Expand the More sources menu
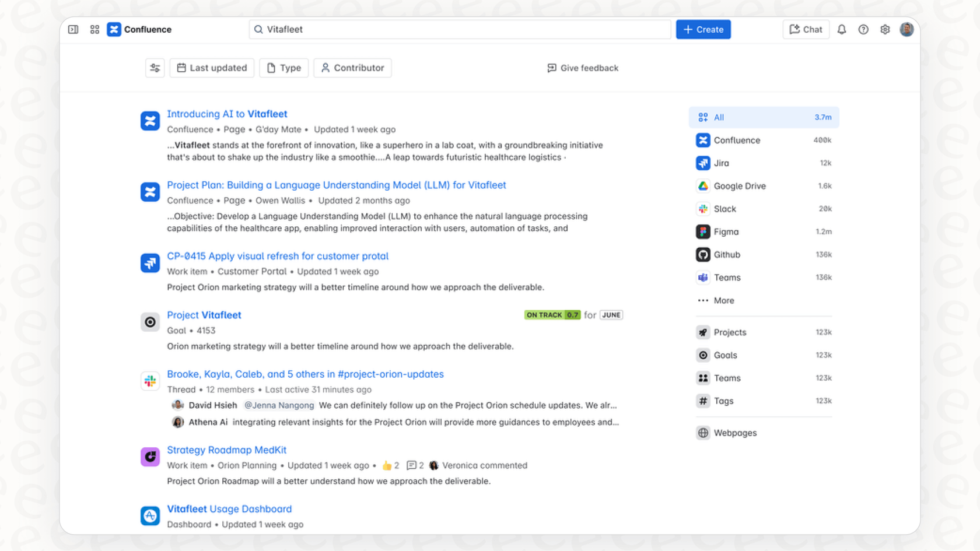The width and height of the screenshot is (980, 551). click(723, 300)
